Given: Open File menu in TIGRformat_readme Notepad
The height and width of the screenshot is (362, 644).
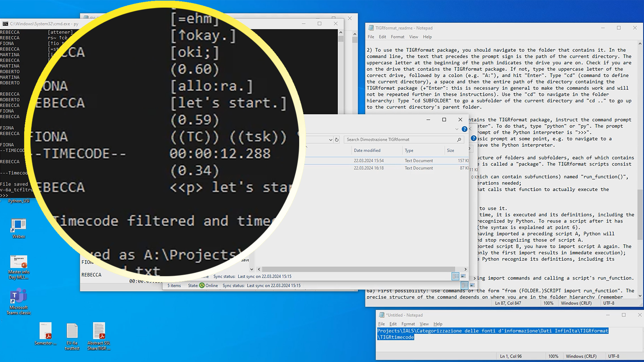Looking at the screenshot, I should 371,37.
